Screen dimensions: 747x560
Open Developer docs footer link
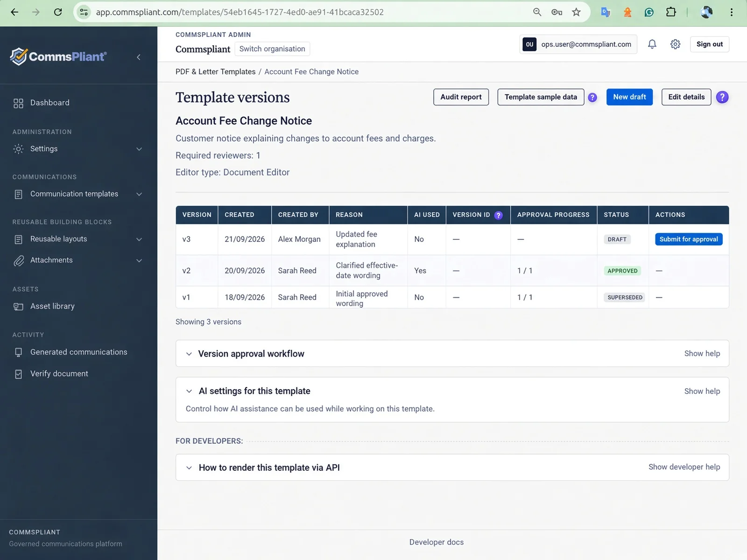point(437,542)
